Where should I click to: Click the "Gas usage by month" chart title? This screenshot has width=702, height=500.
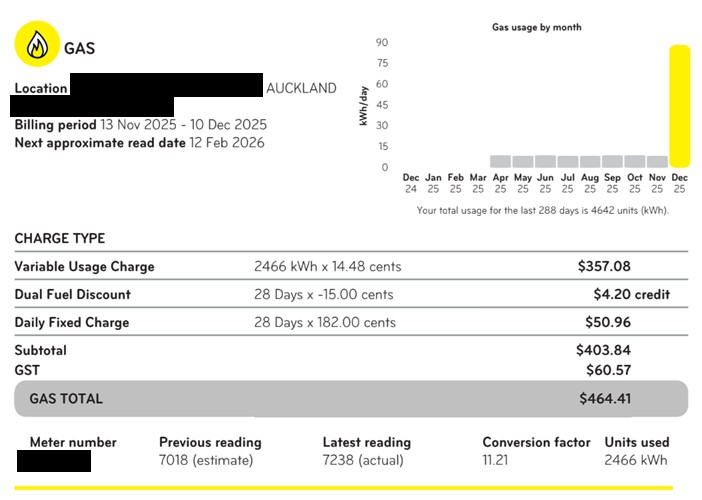[536, 27]
